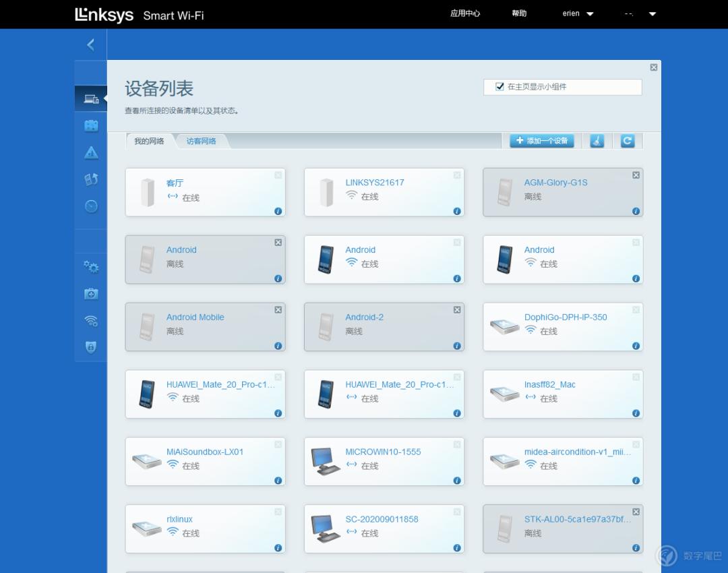Expand the rightmost header dropdown arrow
The width and height of the screenshot is (728, 573).
(652, 14)
